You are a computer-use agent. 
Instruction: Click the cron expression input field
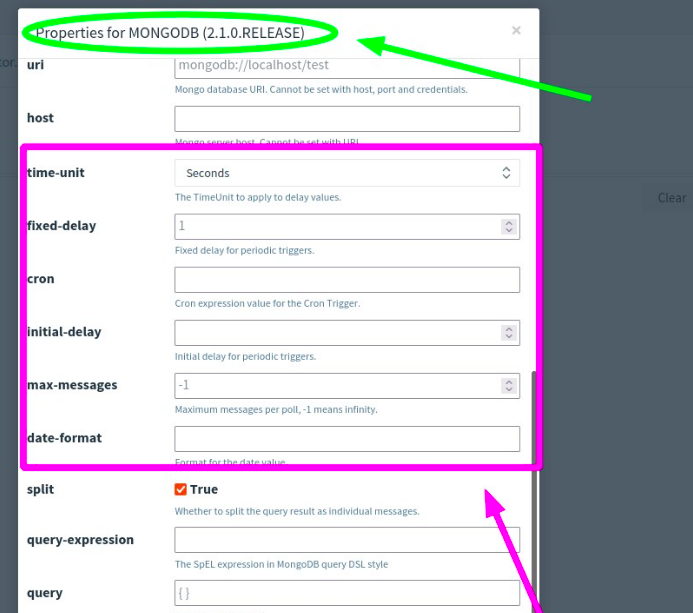(347, 279)
